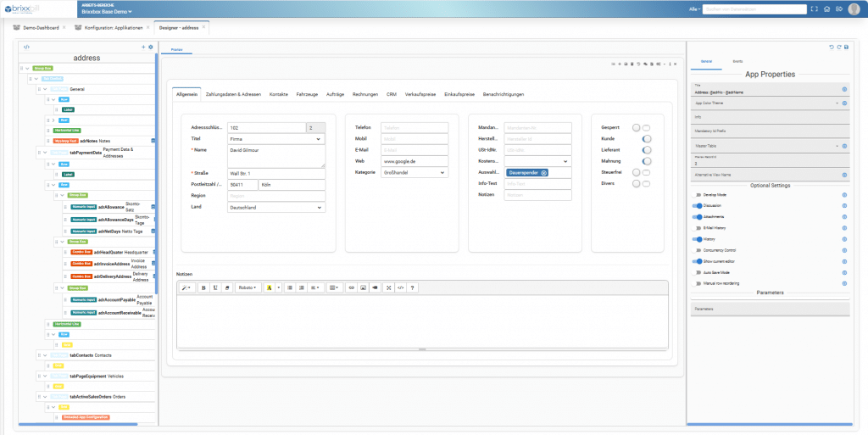The image size is (868, 435).
Task: Undo the last change in App Properties
Action: pyautogui.click(x=831, y=47)
